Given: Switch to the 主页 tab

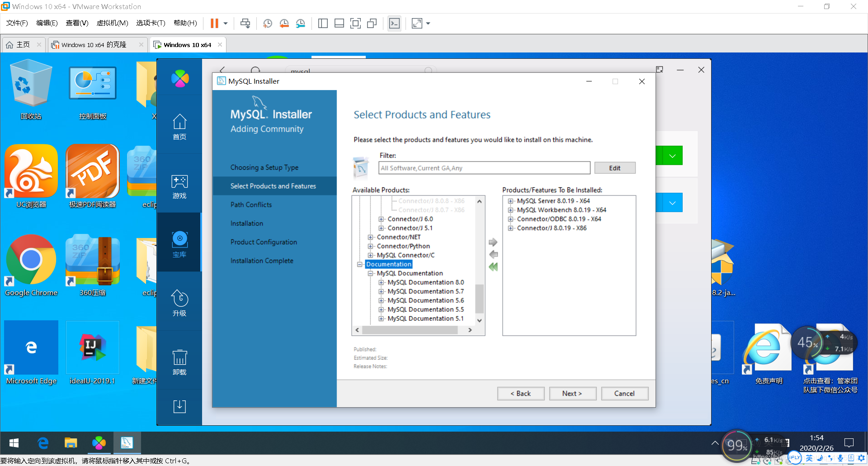Looking at the screenshot, I should coord(24,45).
